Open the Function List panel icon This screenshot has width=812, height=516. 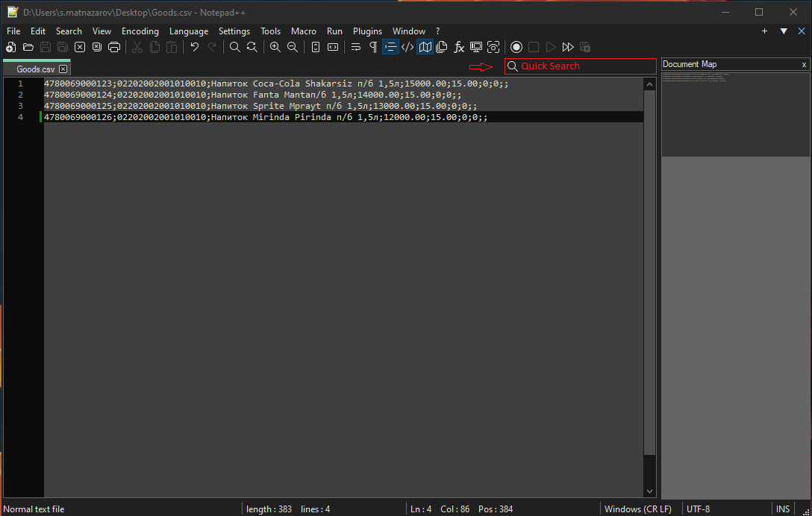pyautogui.click(x=458, y=47)
